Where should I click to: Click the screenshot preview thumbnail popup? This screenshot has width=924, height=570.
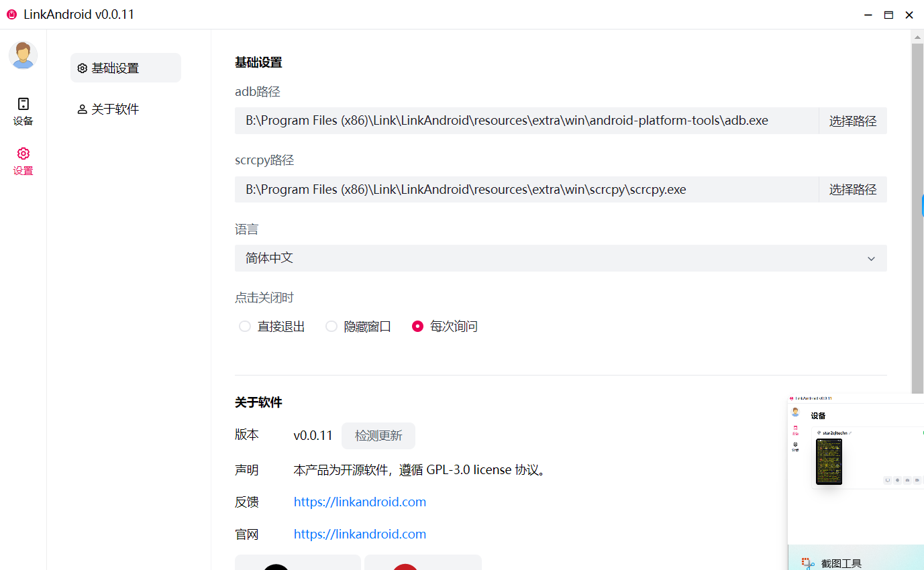tap(856, 469)
